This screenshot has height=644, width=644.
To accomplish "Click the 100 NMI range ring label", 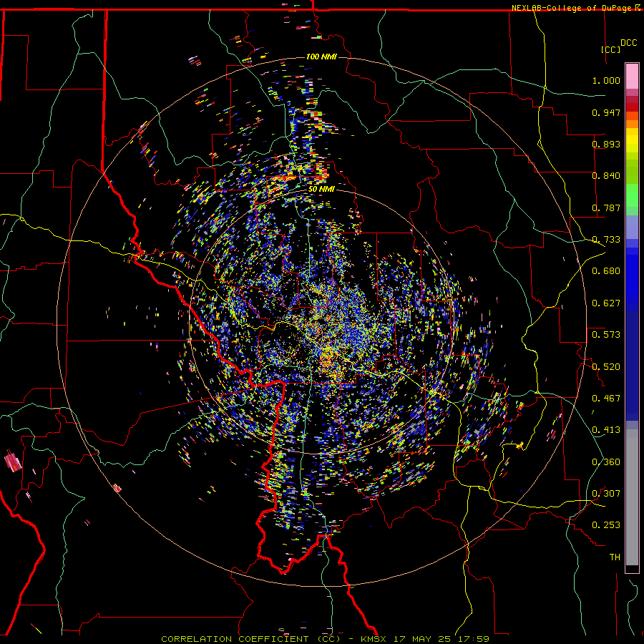I will 321,57.
